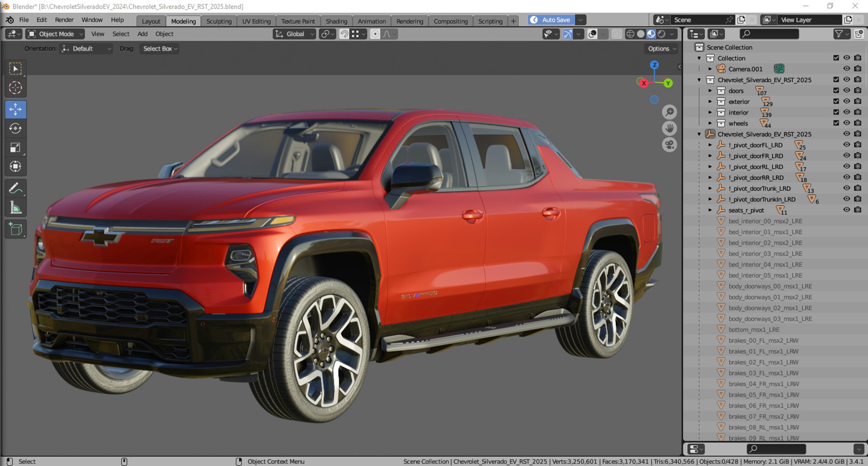Activate the 3D Cursor tool

click(15, 88)
